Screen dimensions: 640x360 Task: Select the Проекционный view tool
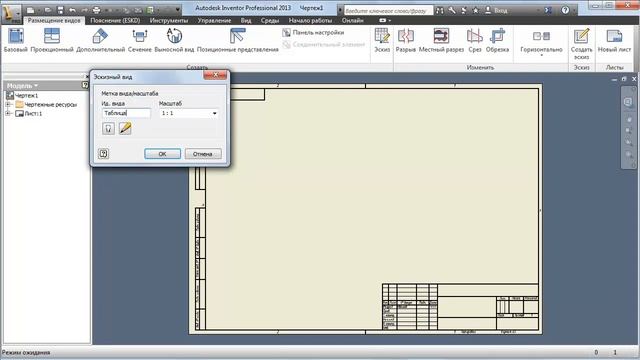[52, 40]
